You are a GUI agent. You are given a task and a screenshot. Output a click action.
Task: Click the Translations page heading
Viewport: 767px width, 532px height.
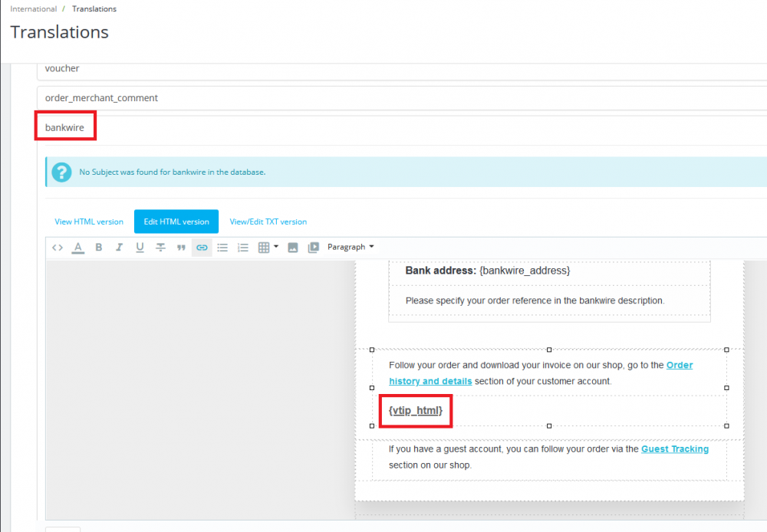pyautogui.click(x=59, y=32)
